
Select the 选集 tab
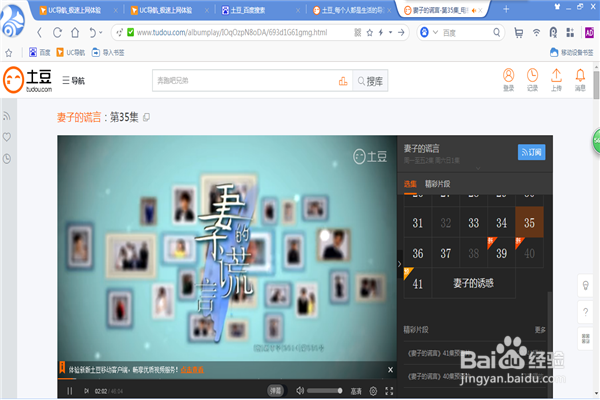pyautogui.click(x=410, y=184)
